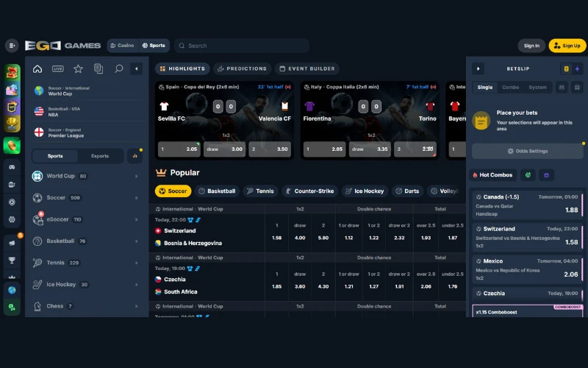
Task: Open Hot Combos button
Action: pyautogui.click(x=492, y=175)
